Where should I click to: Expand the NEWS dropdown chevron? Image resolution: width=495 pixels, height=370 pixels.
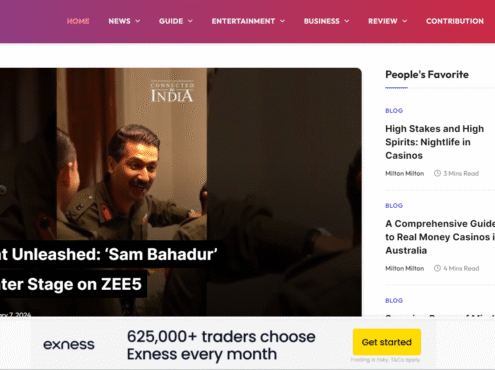pos(138,21)
